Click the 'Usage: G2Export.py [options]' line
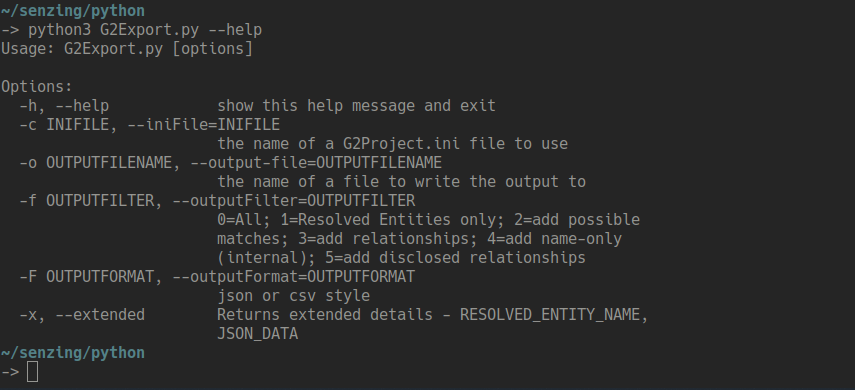 coord(127,49)
